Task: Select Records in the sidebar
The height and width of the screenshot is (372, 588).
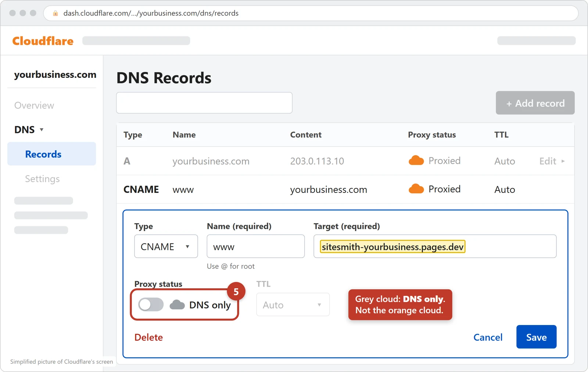Action: tap(51, 154)
